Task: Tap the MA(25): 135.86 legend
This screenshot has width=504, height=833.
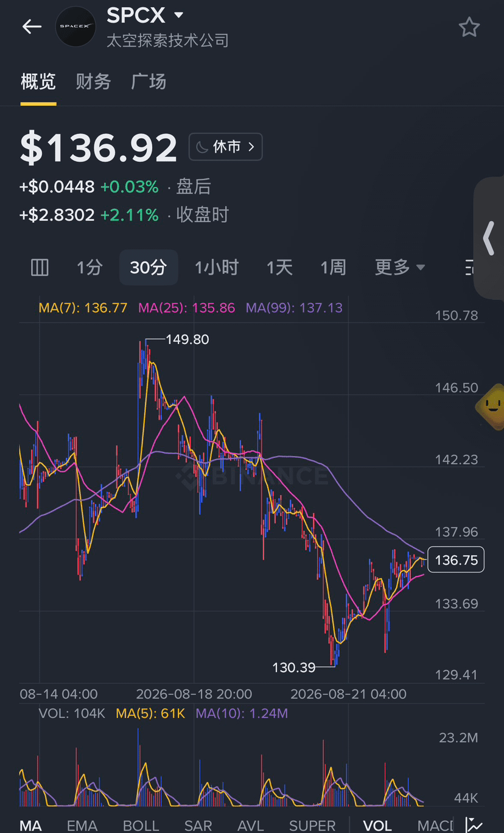Action: tap(187, 308)
